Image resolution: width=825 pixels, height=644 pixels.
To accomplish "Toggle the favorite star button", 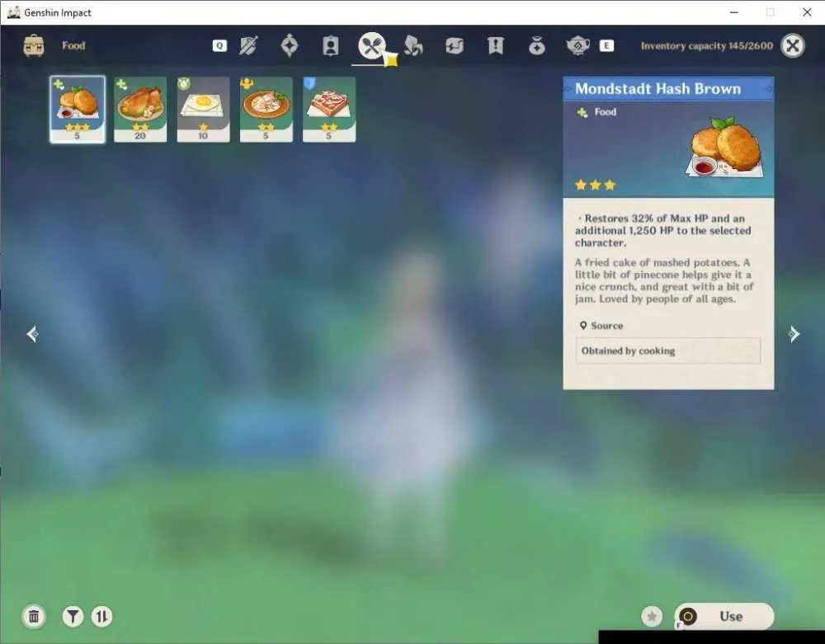I will 652,616.
